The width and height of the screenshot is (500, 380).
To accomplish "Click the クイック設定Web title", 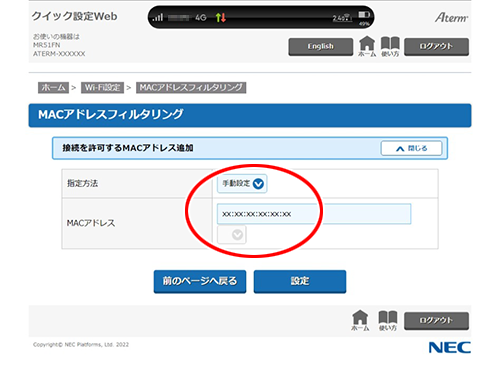I will [75, 16].
